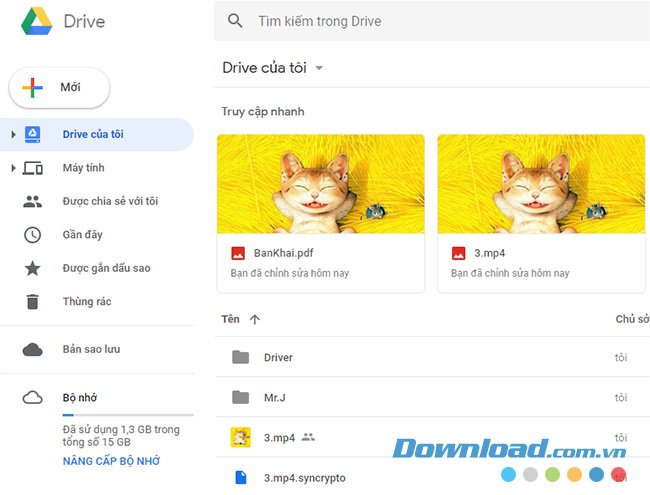The width and height of the screenshot is (650, 495).
Task: Click the trash bin icon
Action: pyautogui.click(x=32, y=301)
